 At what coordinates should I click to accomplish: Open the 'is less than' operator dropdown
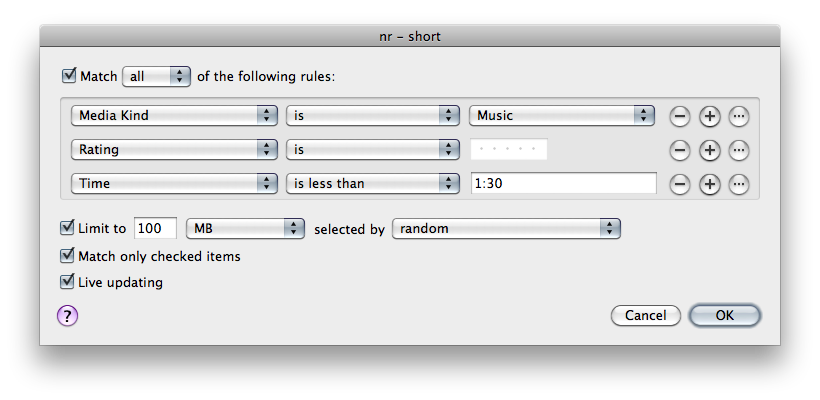(x=373, y=184)
